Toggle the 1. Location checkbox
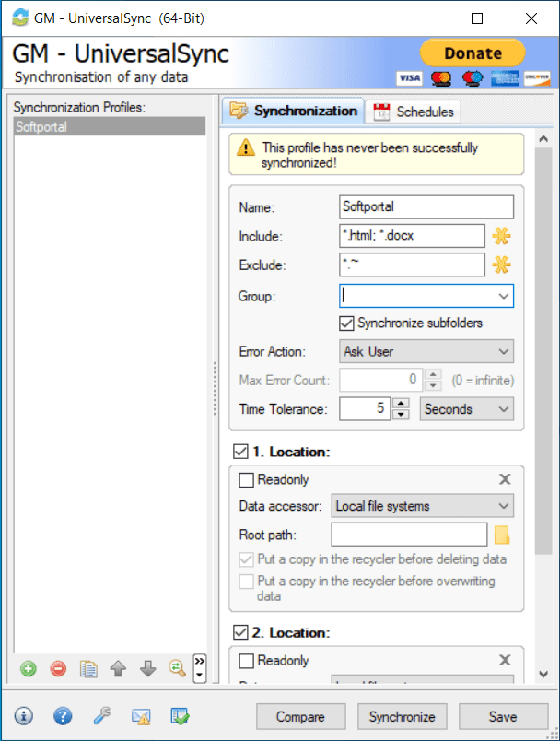This screenshot has height=741, width=560. [240, 452]
